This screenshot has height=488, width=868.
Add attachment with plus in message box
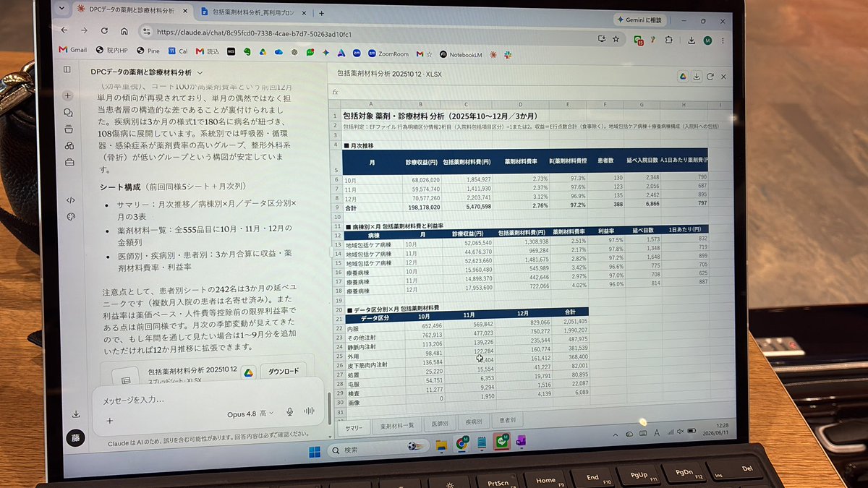tap(109, 420)
